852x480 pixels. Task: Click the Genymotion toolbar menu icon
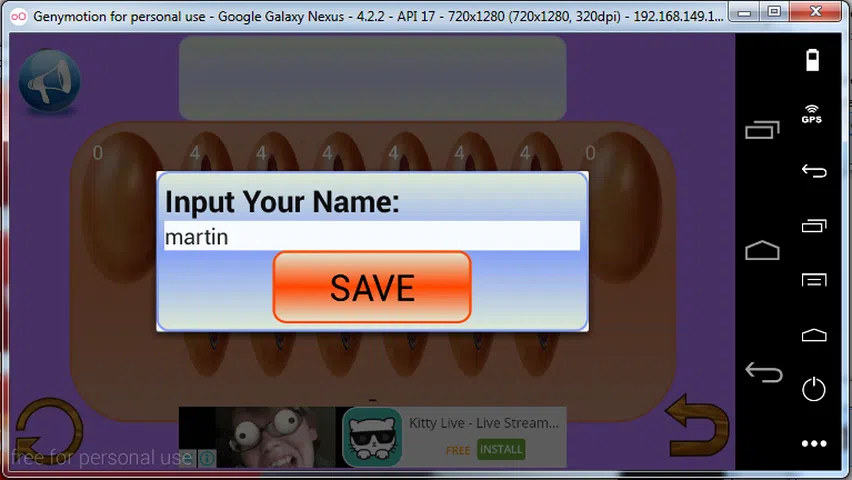click(x=813, y=280)
